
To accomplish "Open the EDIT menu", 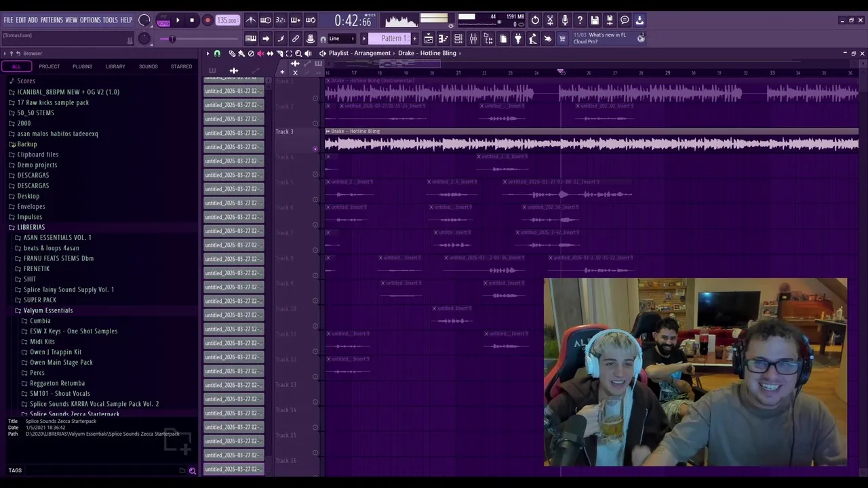I will click(x=21, y=20).
